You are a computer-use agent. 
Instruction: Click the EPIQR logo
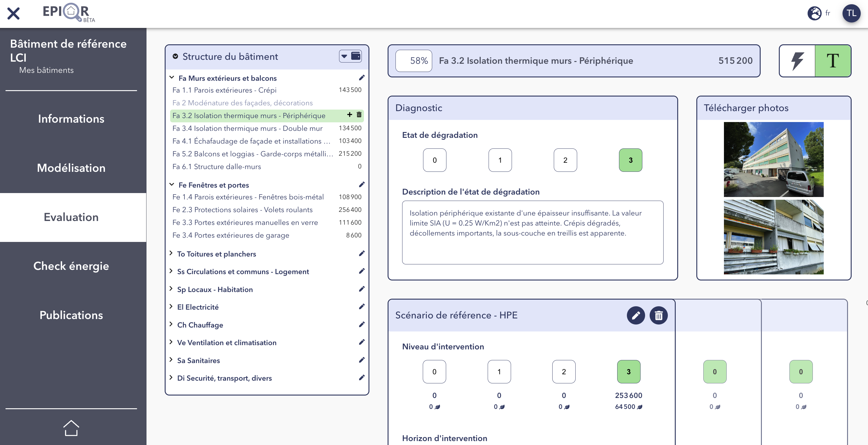point(69,13)
